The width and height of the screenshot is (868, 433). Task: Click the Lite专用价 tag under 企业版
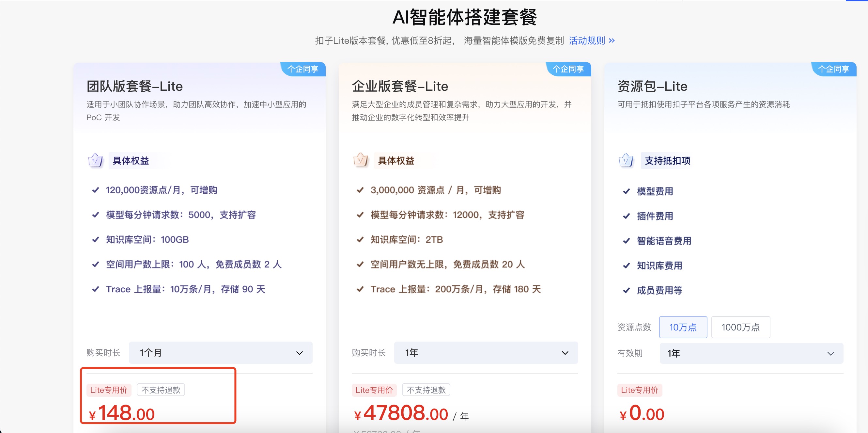(x=374, y=390)
